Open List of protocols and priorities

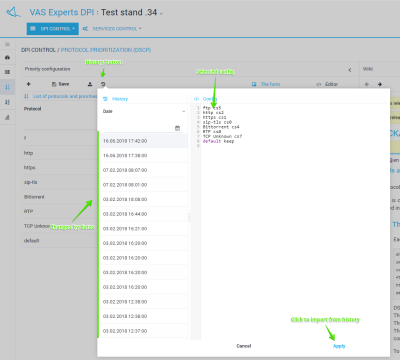(x=61, y=96)
